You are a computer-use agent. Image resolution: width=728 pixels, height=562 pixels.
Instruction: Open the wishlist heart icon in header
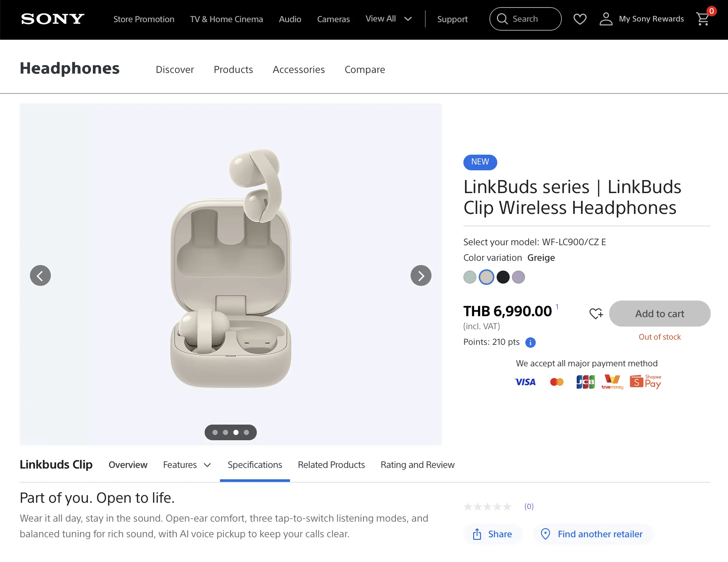(580, 19)
